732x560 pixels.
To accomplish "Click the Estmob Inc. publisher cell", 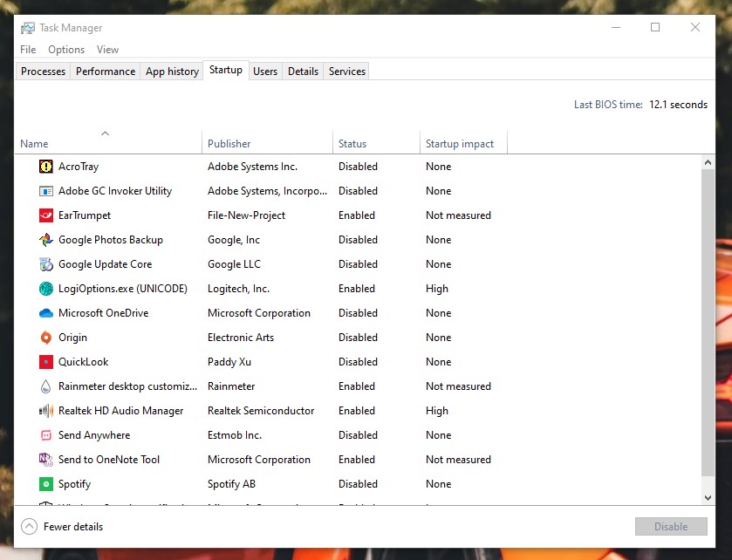I will [x=235, y=435].
